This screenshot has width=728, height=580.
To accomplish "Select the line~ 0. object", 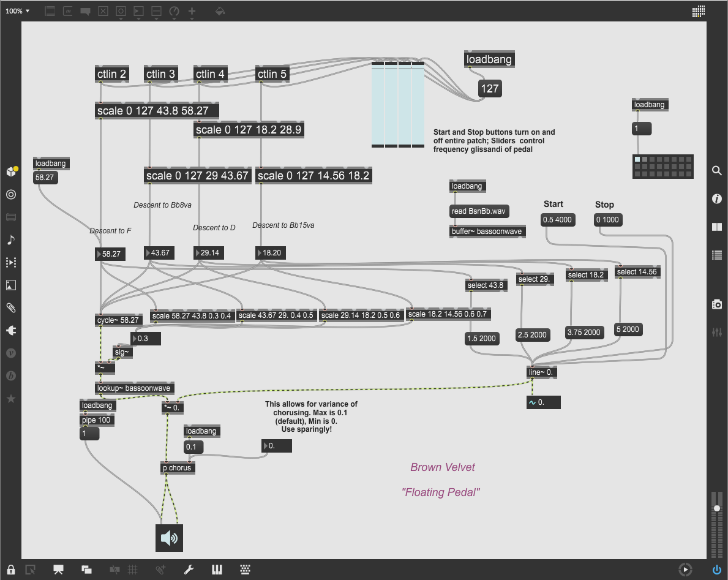I will tap(541, 372).
